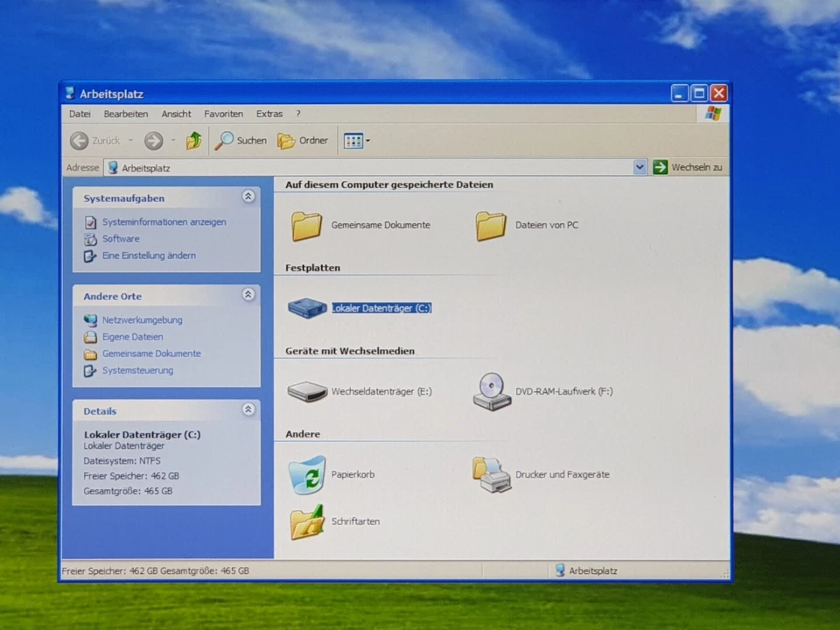Collapse the Systemaufgaben panel
Screen dimensions: 840x630
[248, 198]
